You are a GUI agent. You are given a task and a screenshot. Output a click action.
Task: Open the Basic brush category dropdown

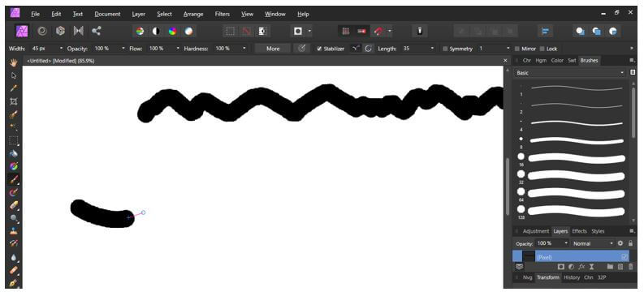569,72
